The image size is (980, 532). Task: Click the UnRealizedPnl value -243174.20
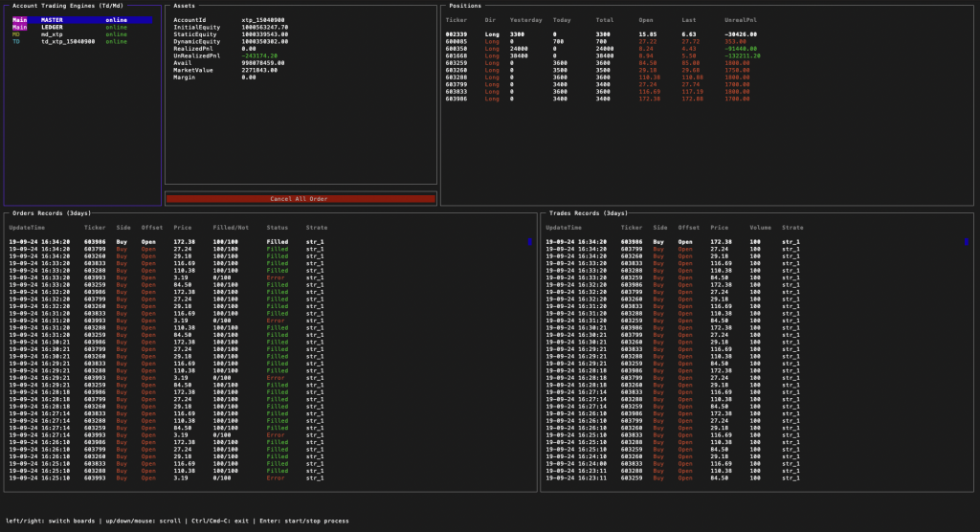pyautogui.click(x=259, y=55)
